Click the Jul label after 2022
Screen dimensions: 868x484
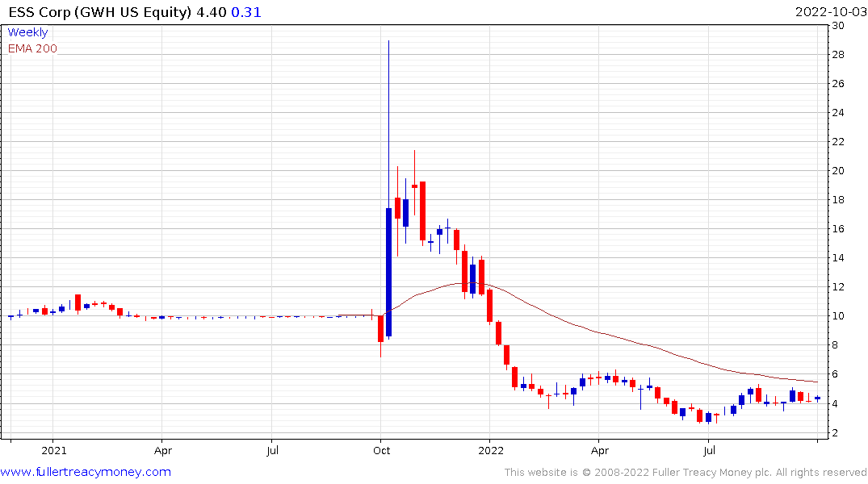[709, 450]
